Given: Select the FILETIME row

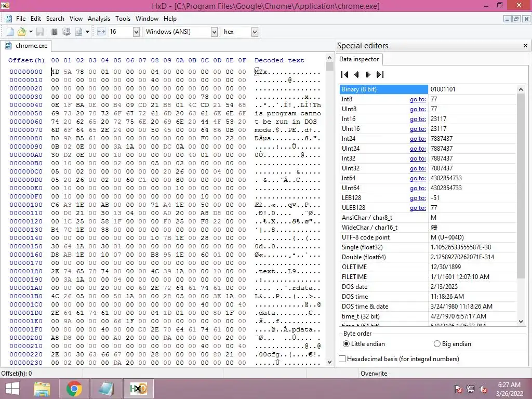Looking at the screenshot, I should [428, 277].
